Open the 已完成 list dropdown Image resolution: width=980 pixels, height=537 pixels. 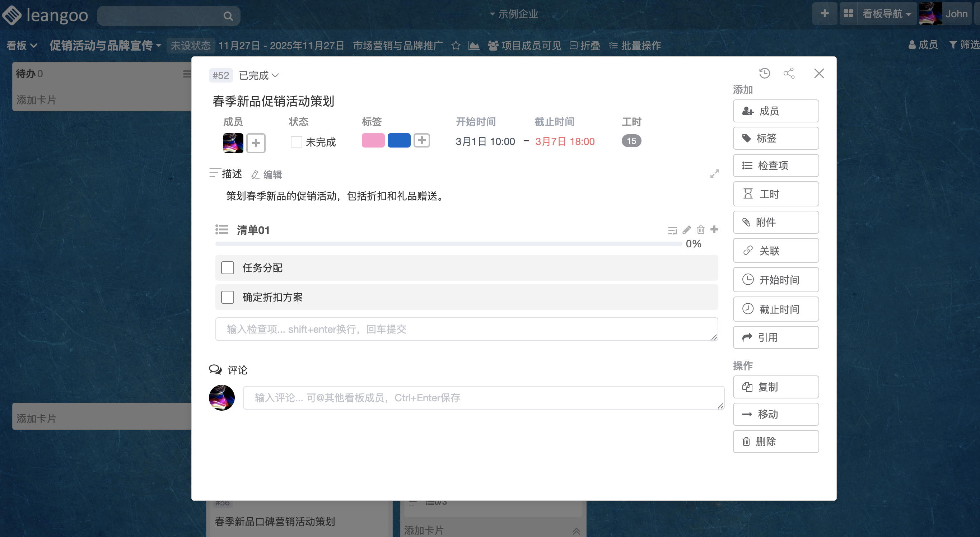(259, 76)
